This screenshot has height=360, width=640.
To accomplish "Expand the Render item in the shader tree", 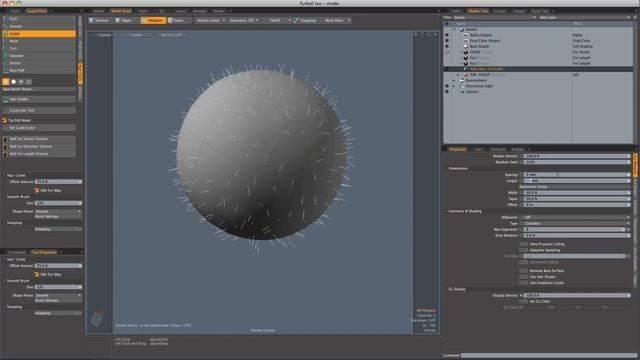I will pyautogui.click(x=454, y=29).
